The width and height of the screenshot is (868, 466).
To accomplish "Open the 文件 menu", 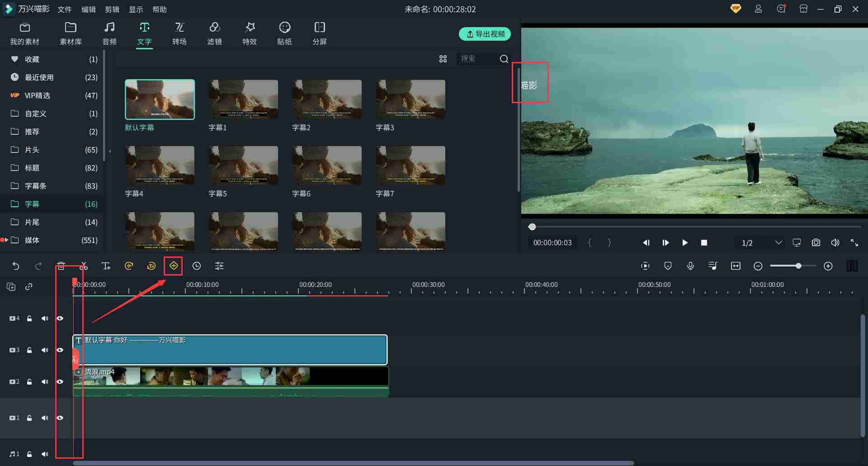I will 65,9.
